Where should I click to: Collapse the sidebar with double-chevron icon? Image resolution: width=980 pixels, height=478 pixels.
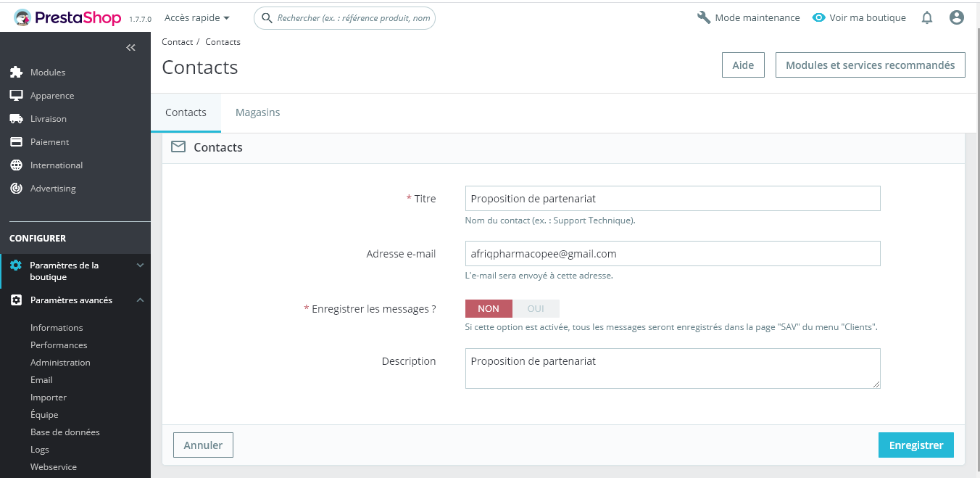(130, 48)
